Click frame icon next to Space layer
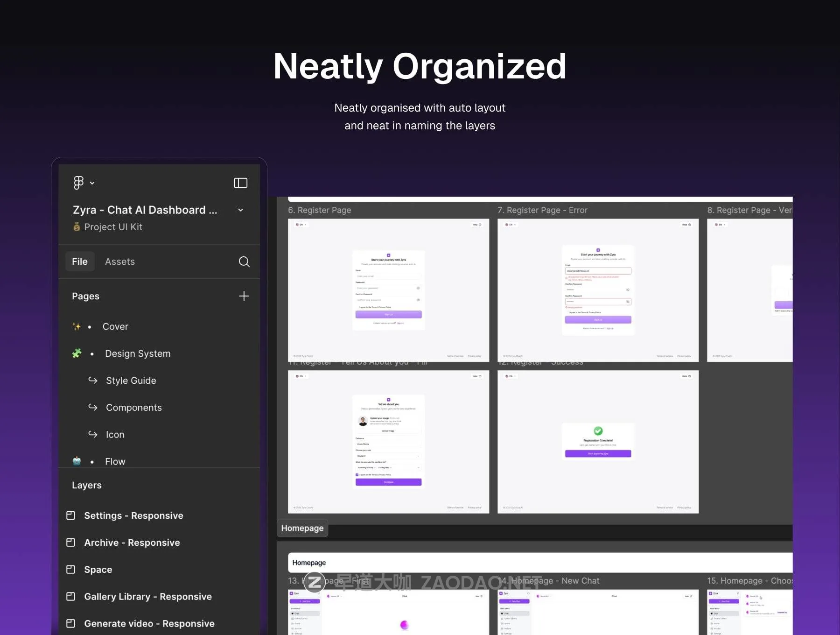This screenshot has width=840, height=635. tap(71, 570)
